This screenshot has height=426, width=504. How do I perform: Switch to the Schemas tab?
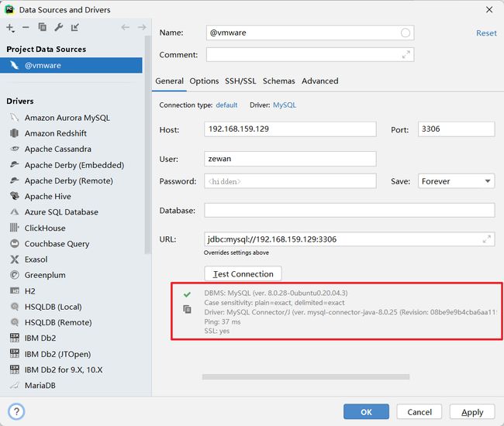(x=278, y=81)
